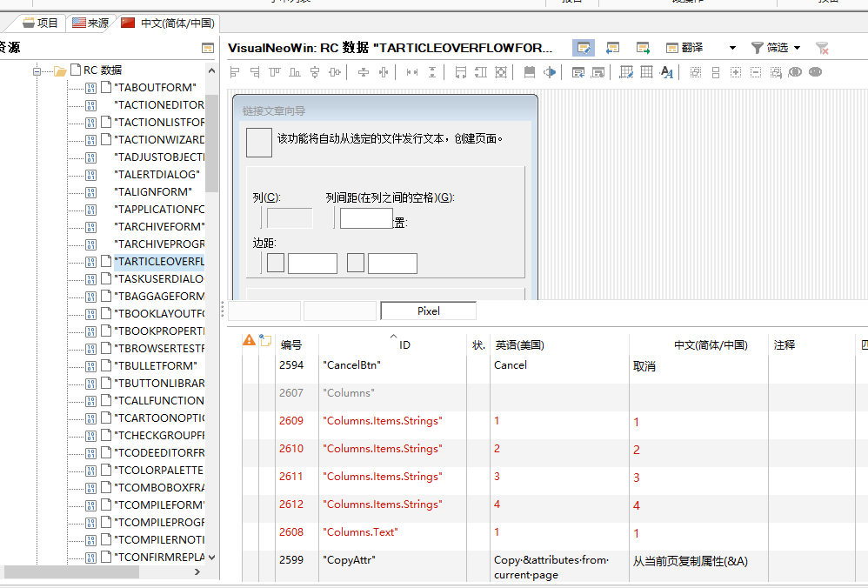Click the align top edges icon
The image size is (868, 588).
(275, 72)
